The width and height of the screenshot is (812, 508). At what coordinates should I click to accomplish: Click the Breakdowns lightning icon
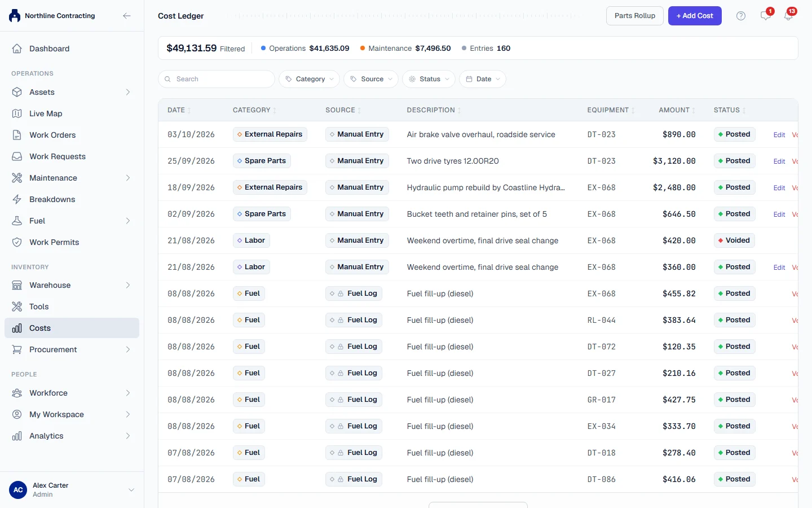(x=17, y=199)
